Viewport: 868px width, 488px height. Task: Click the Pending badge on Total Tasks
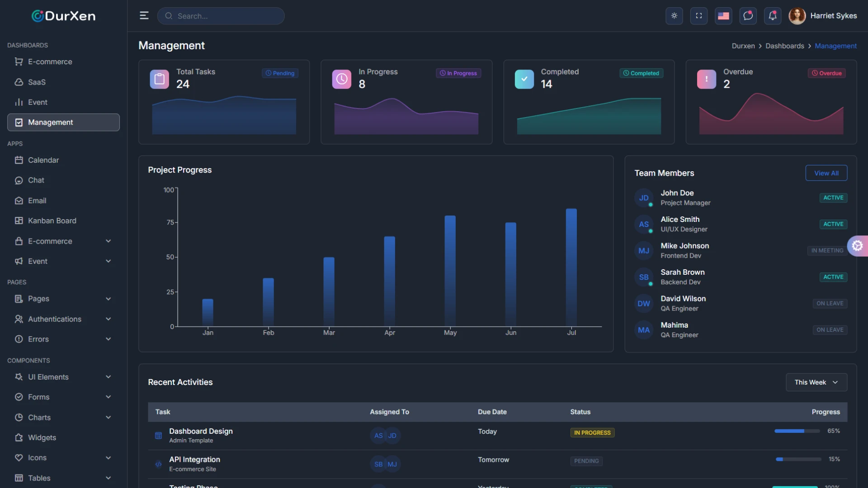pos(280,73)
